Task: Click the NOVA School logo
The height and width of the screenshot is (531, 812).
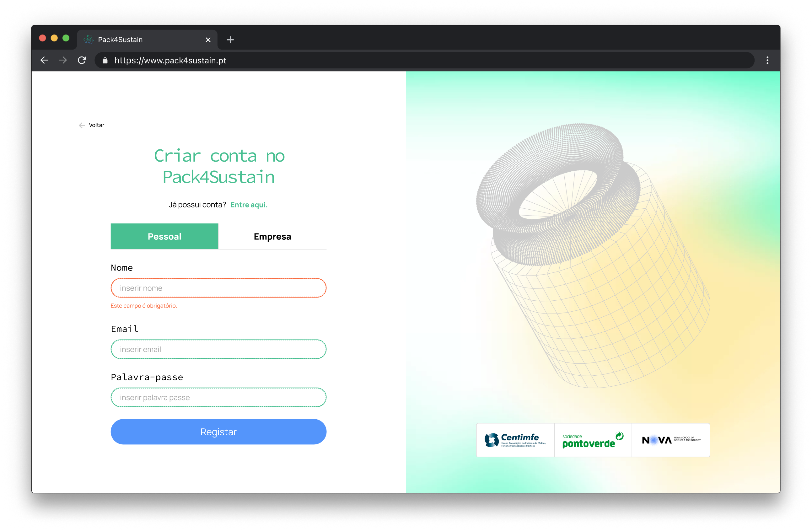Action: (x=671, y=440)
